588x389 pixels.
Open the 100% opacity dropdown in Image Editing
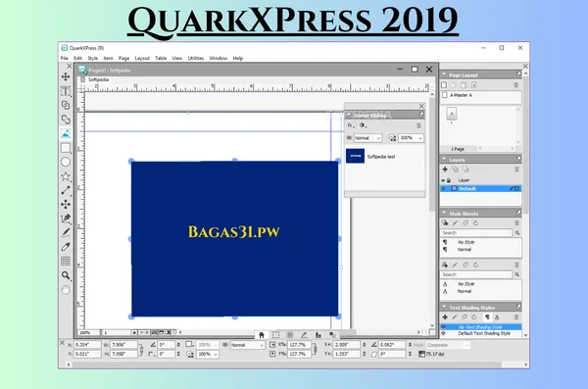point(411,138)
